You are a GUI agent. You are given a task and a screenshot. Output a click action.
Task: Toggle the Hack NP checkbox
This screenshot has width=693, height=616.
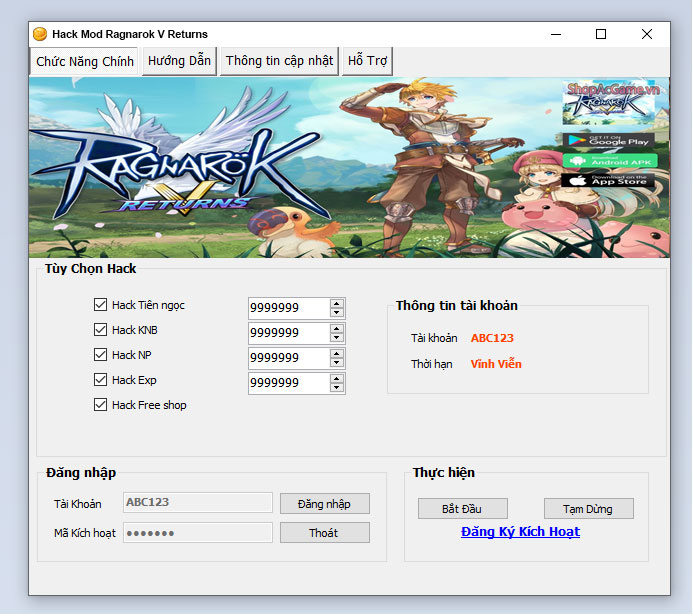[100, 355]
